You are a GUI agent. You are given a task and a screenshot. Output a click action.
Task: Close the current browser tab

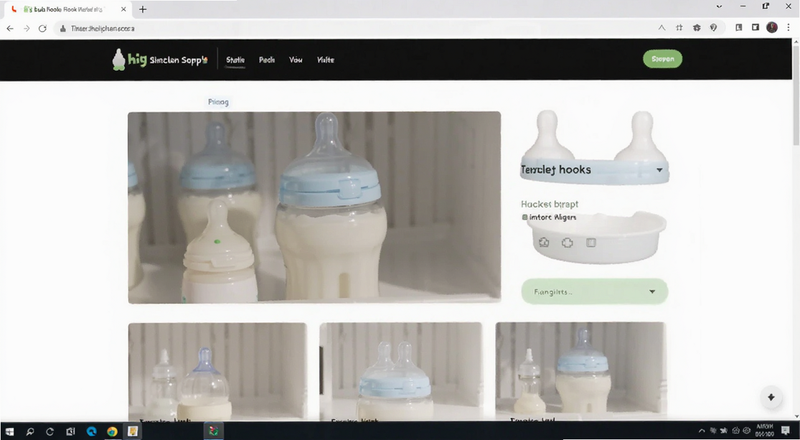123,9
